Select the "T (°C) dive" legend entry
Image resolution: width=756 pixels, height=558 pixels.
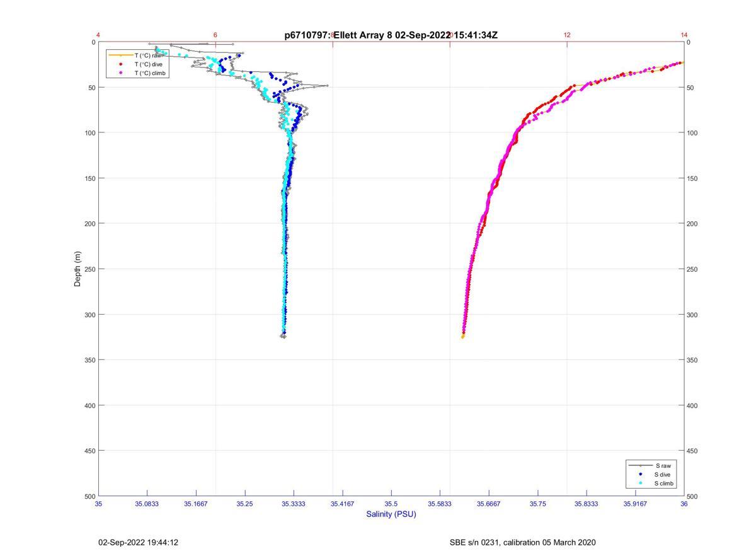coord(148,64)
